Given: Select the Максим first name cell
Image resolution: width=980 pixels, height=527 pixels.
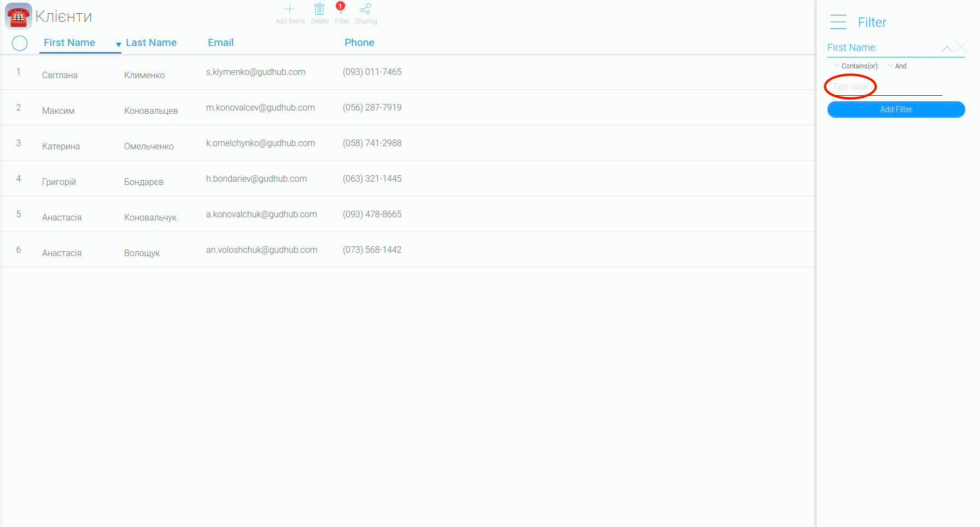Looking at the screenshot, I should (x=58, y=111).
